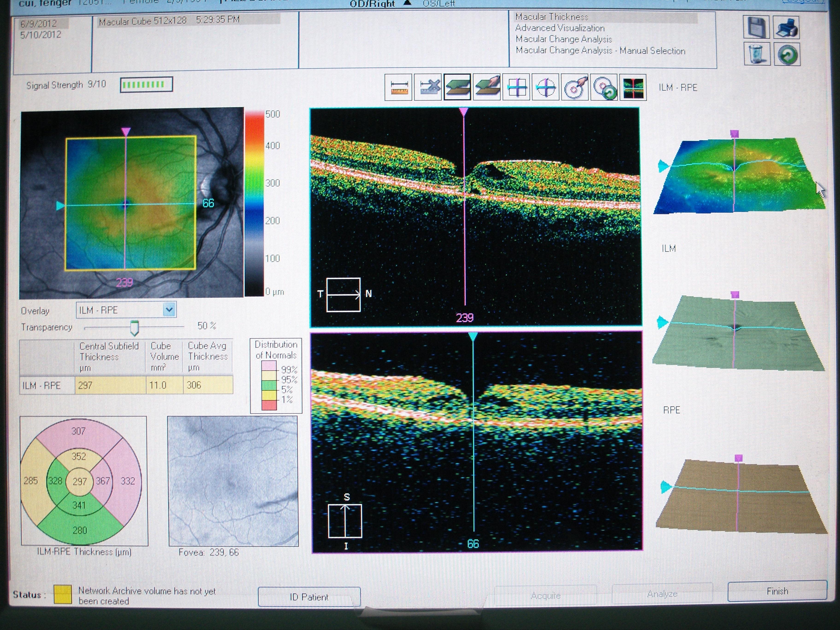Toggle the ILM-RPE layer display icon
Image resolution: width=840 pixels, height=630 pixels.
[457, 87]
